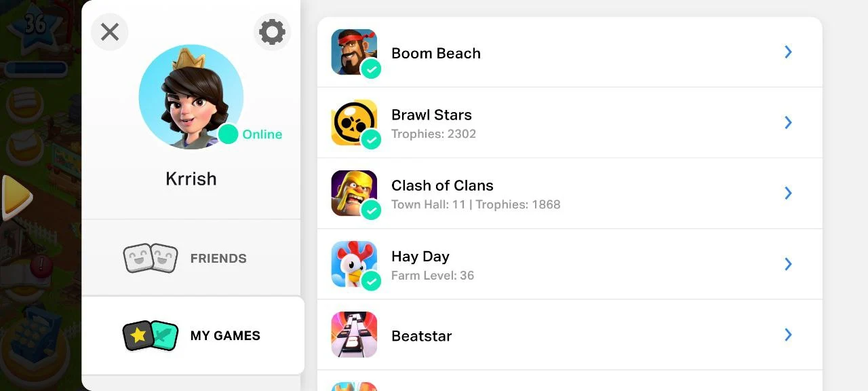Open the settings gear icon
This screenshot has width=868, height=391.
click(x=272, y=32)
